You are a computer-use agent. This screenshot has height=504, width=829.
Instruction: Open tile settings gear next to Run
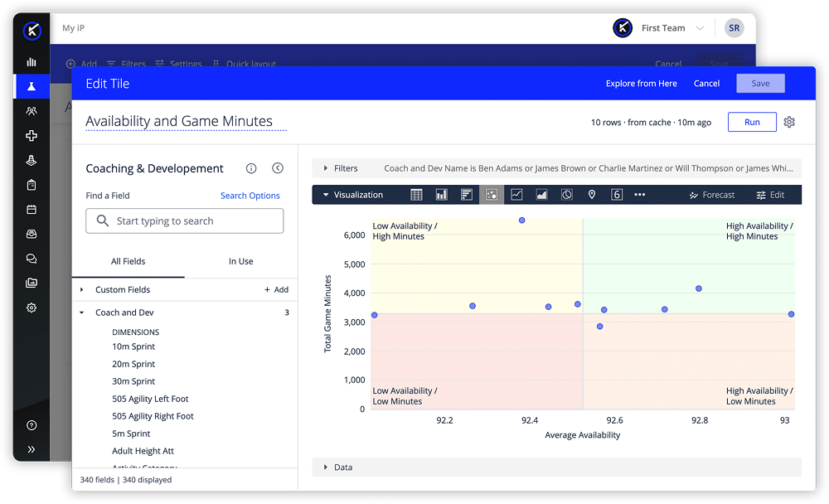tap(789, 122)
